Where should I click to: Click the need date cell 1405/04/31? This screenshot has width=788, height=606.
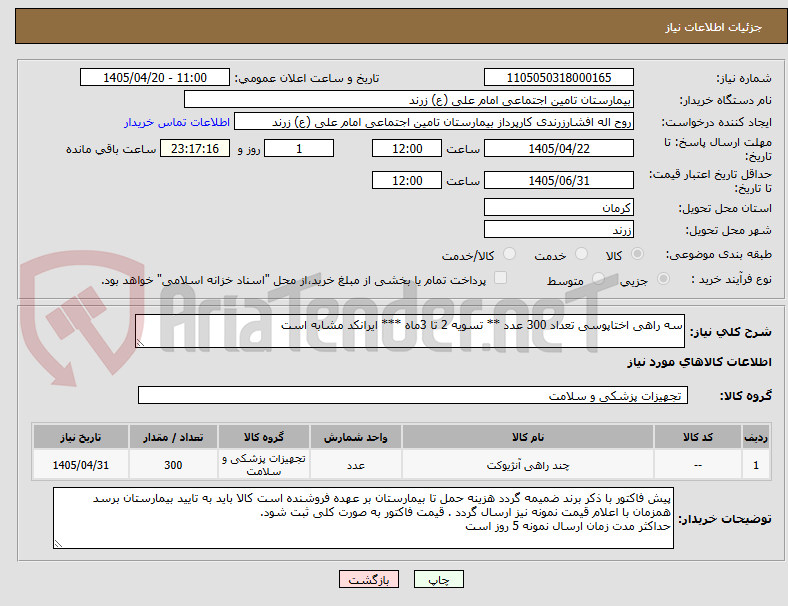point(81,465)
